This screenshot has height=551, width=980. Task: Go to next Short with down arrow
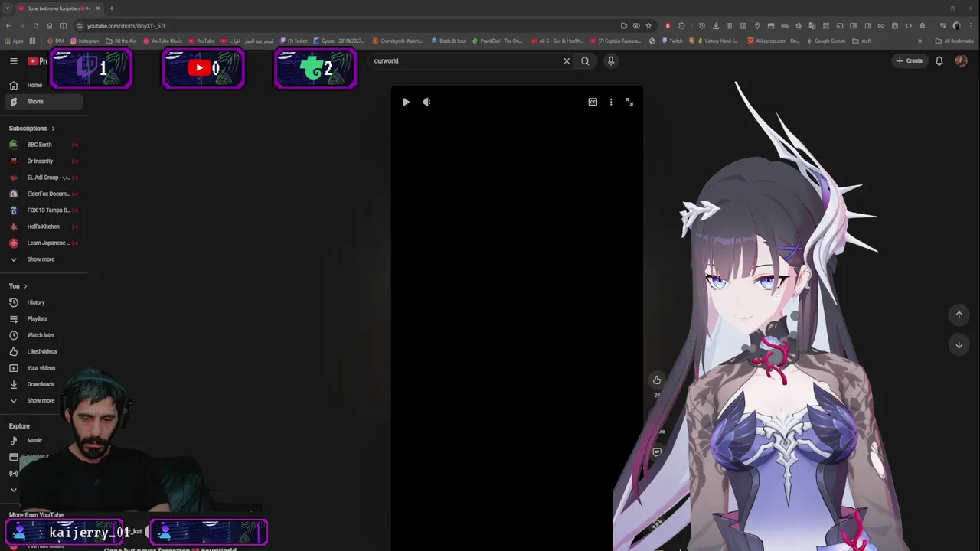pyautogui.click(x=959, y=344)
